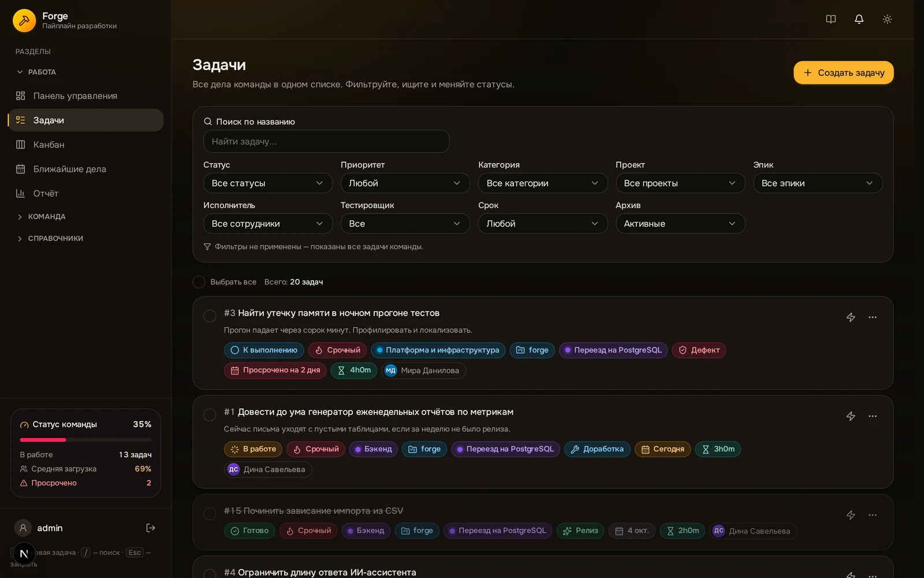Toggle light theme sun icon
The height and width of the screenshot is (578, 924).
point(887,19)
